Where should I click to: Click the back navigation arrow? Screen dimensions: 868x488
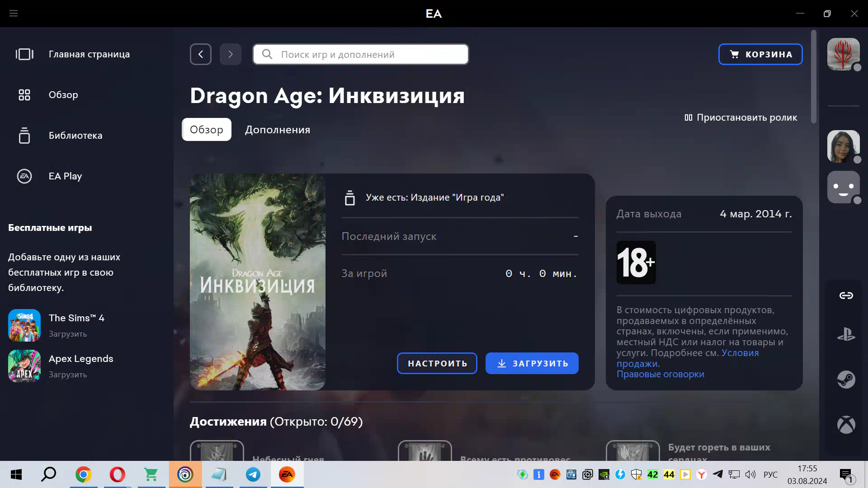[x=201, y=54]
